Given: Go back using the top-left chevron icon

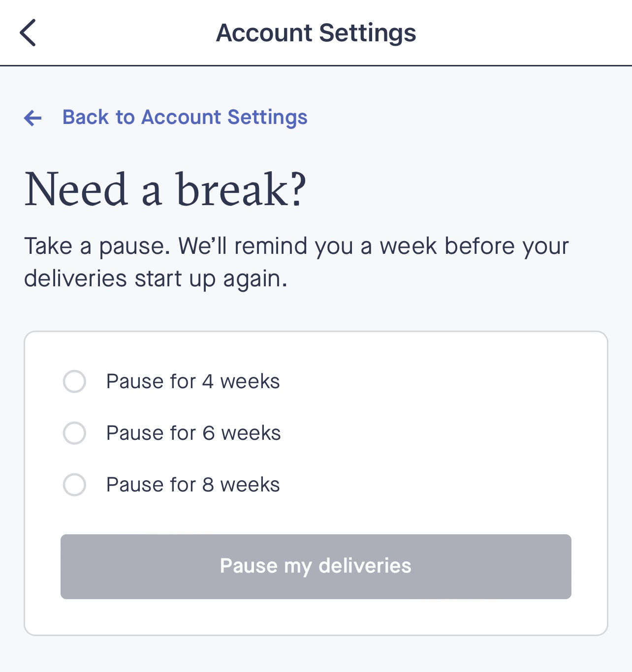Looking at the screenshot, I should pos(28,33).
